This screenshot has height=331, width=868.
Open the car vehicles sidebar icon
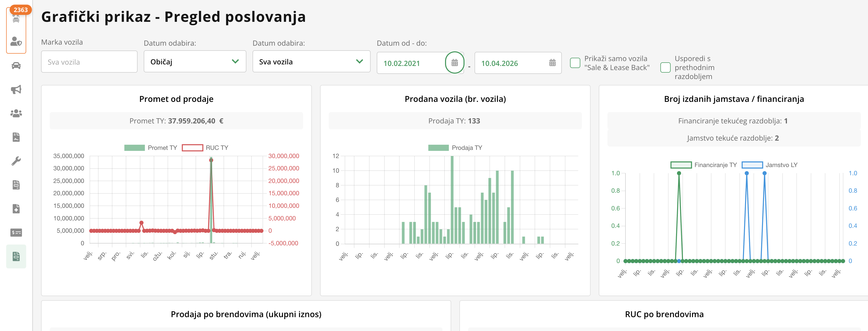coord(16,66)
